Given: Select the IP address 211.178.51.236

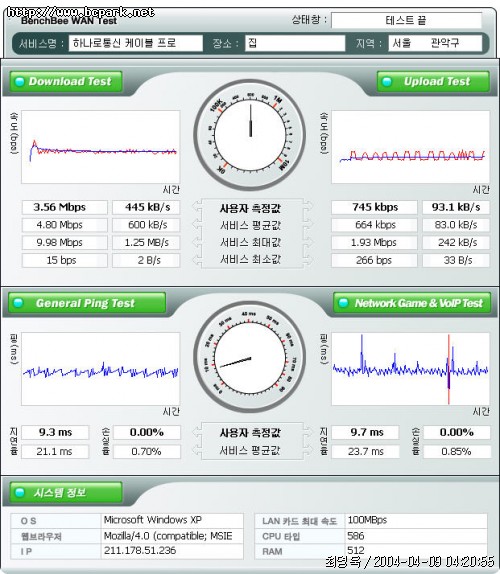Looking at the screenshot, I should coord(172,551).
